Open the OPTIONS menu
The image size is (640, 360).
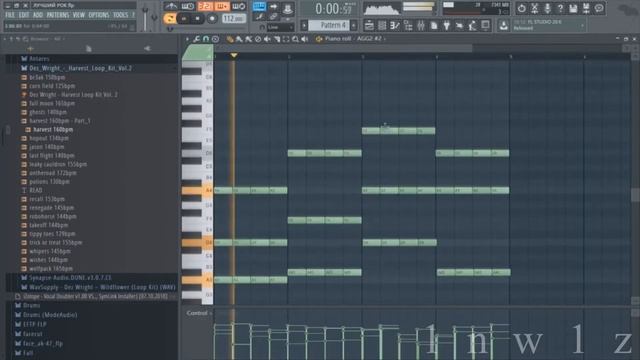[x=99, y=15]
